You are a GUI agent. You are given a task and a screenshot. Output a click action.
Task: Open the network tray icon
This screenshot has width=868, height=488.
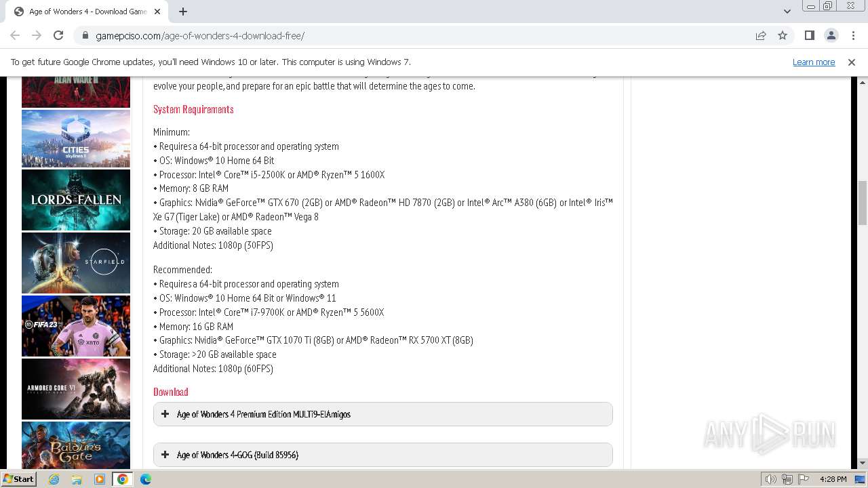(787, 479)
